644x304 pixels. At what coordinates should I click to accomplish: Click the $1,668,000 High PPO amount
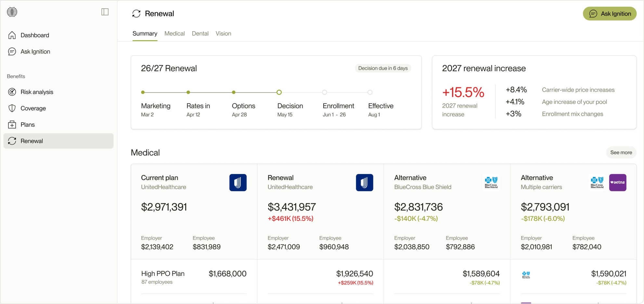(x=227, y=274)
